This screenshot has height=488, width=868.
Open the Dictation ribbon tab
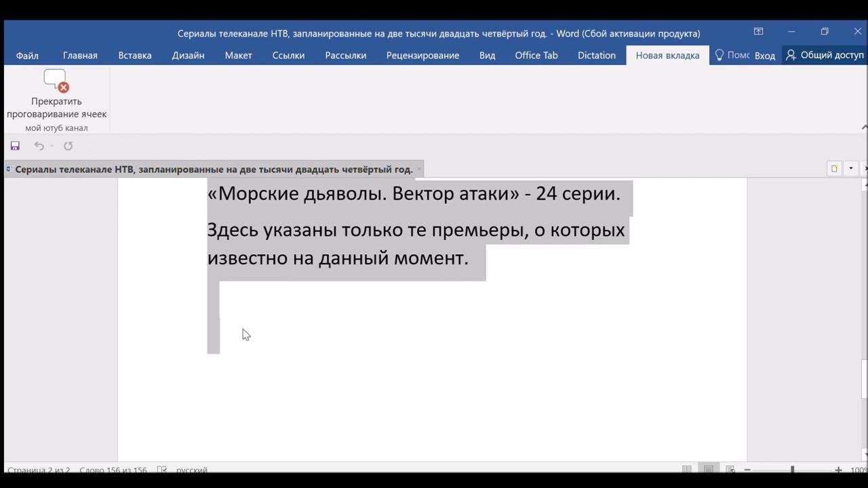coord(597,56)
